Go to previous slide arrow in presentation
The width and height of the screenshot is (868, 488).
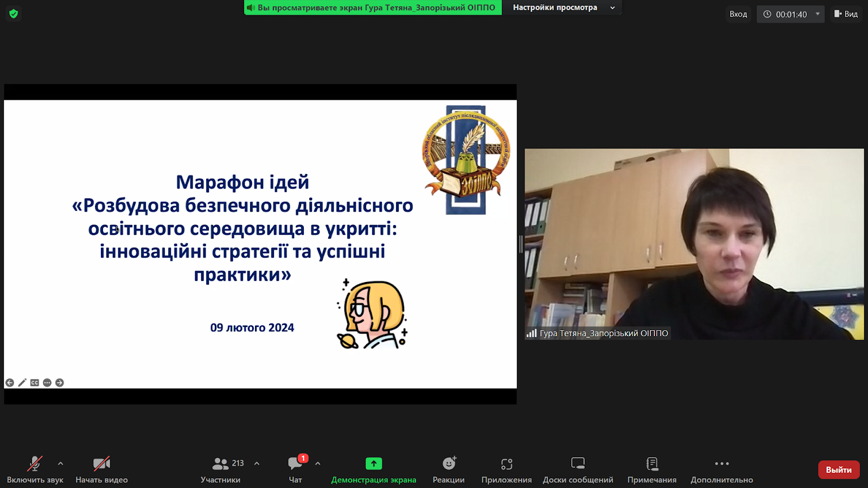[x=10, y=383]
